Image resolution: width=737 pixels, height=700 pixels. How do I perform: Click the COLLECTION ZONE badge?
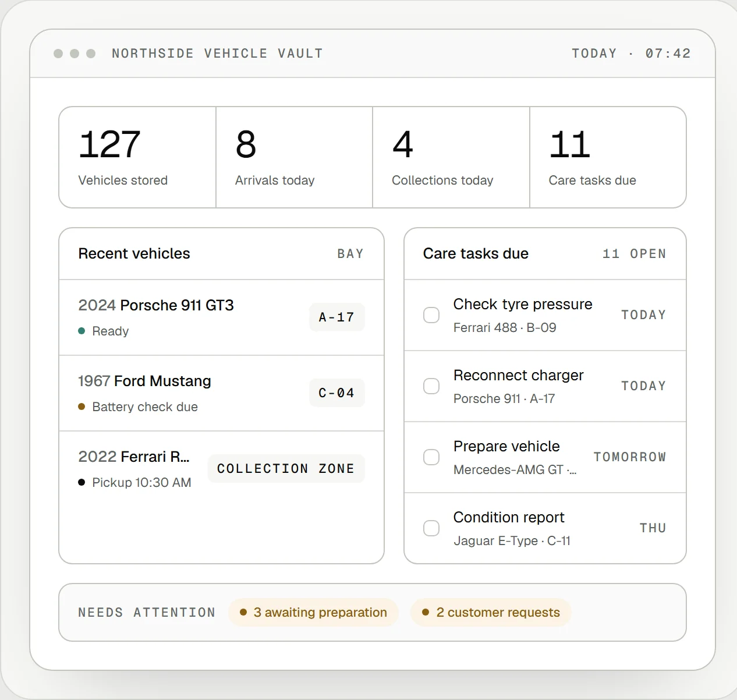coord(286,469)
